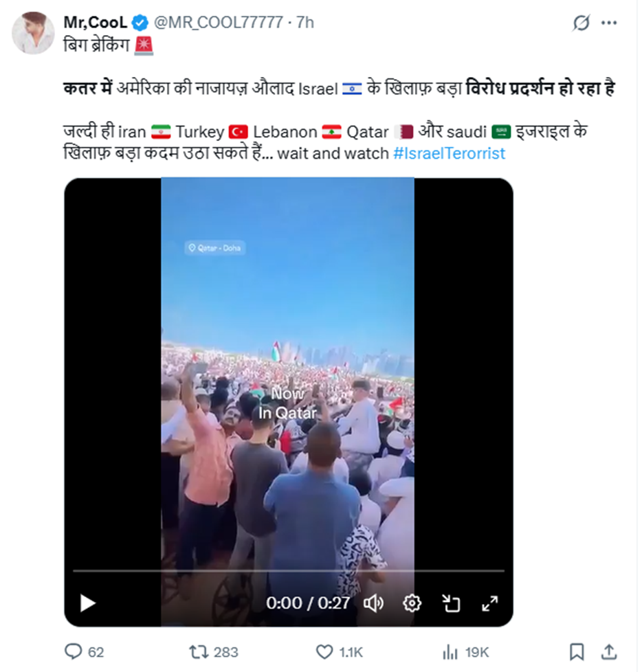
Task: Expand the video to fullscreen
Action: click(x=490, y=603)
